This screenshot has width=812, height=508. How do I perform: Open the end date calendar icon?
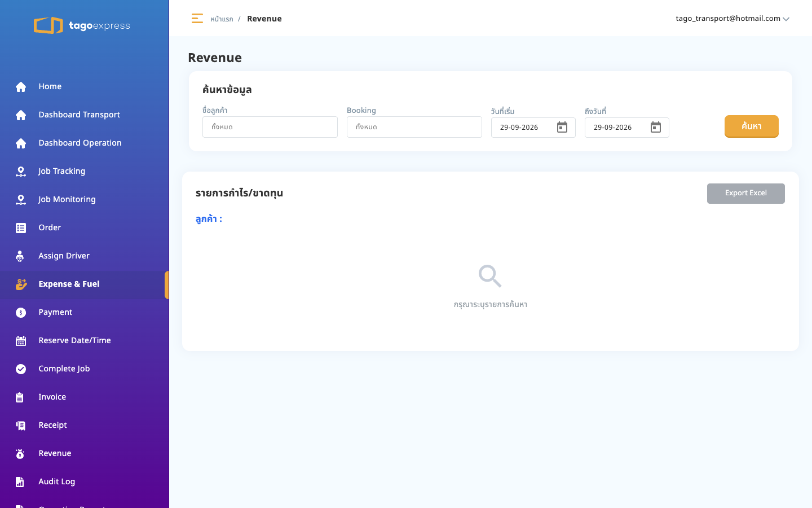tap(656, 127)
